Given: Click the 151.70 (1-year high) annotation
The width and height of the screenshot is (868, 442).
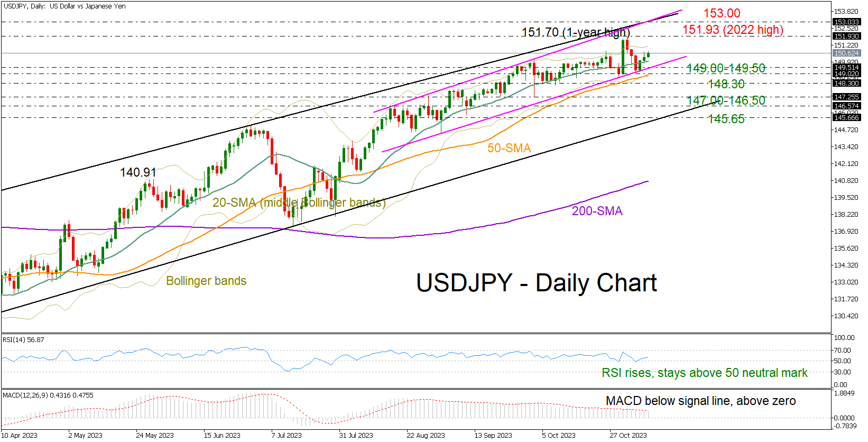Looking at the screenshot, I should click(x=576, y=32).
